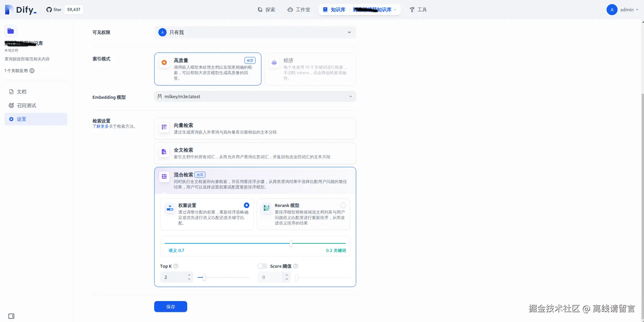
Task: Select the 经济 index mode card
Action: point(310,69)
